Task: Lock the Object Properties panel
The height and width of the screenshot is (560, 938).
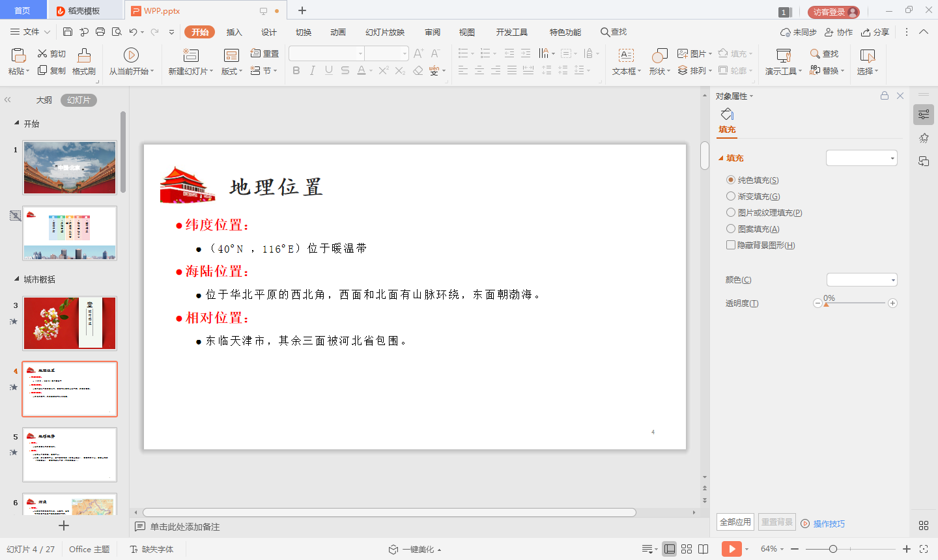Action: coord(885,96)
